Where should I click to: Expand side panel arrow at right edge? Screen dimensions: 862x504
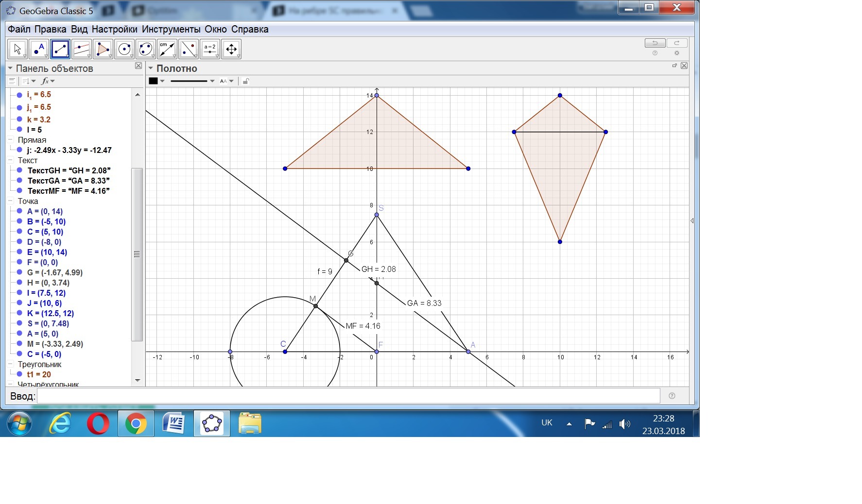692,221
